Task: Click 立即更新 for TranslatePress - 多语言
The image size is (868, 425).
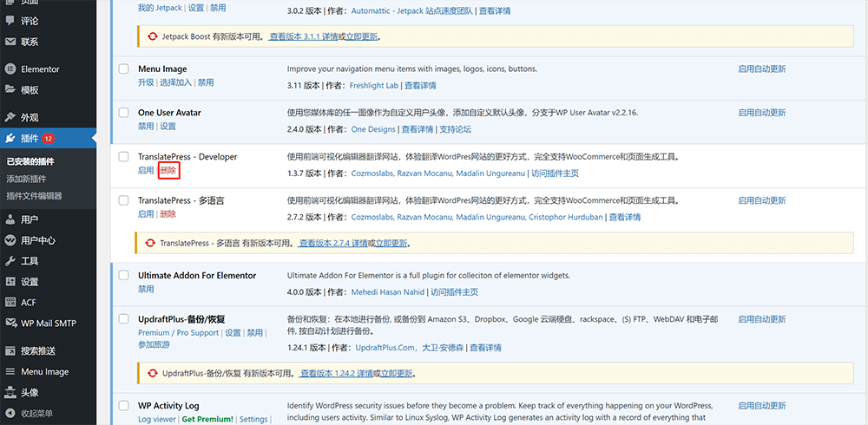Action: 391,243
